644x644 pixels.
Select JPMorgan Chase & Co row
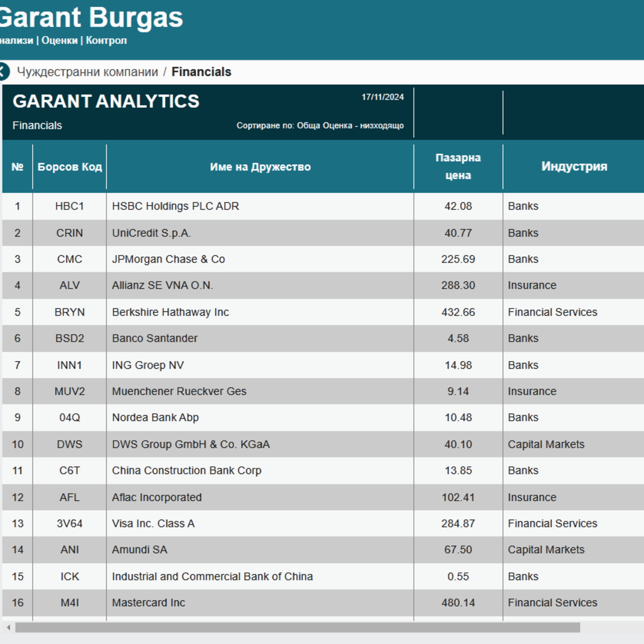coord(323,259)
